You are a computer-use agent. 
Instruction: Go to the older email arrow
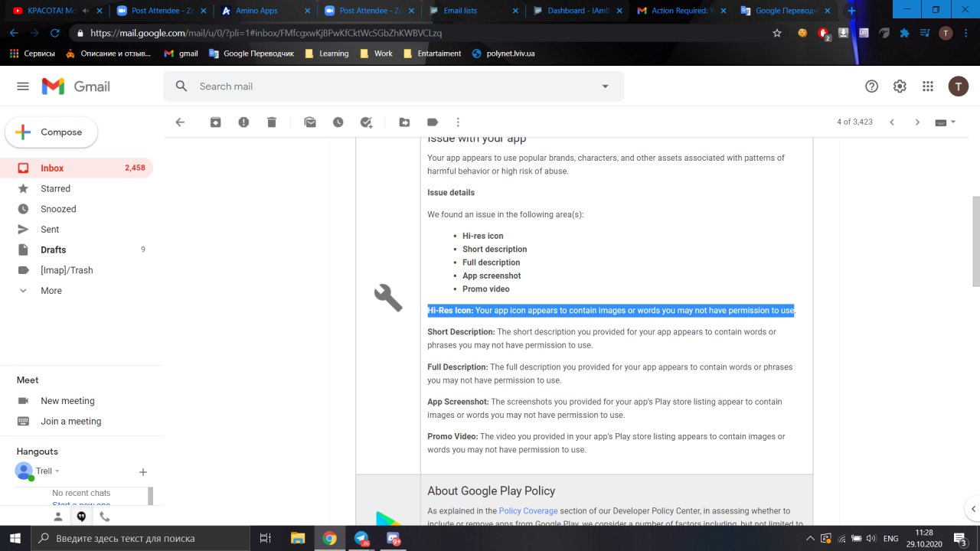[917, 122]
